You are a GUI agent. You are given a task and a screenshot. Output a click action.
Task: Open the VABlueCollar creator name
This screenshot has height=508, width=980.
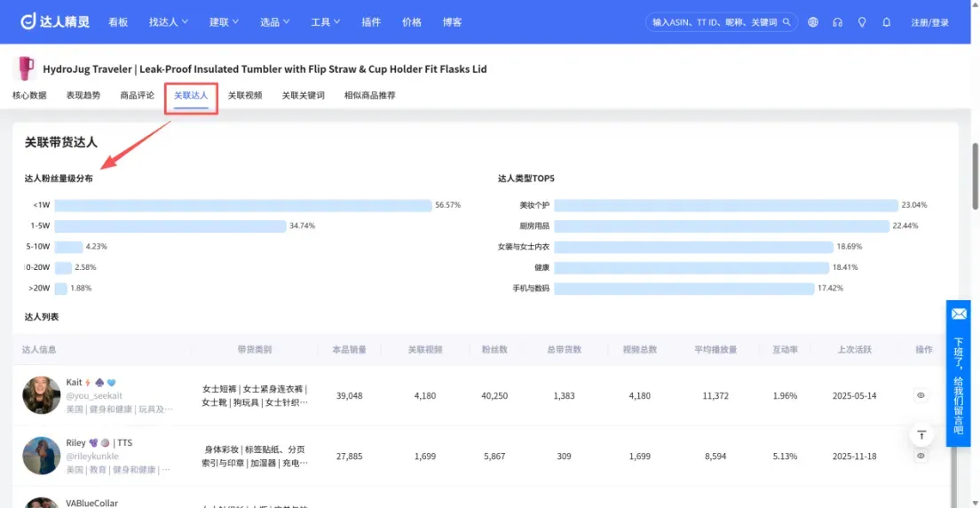(92, 503)
